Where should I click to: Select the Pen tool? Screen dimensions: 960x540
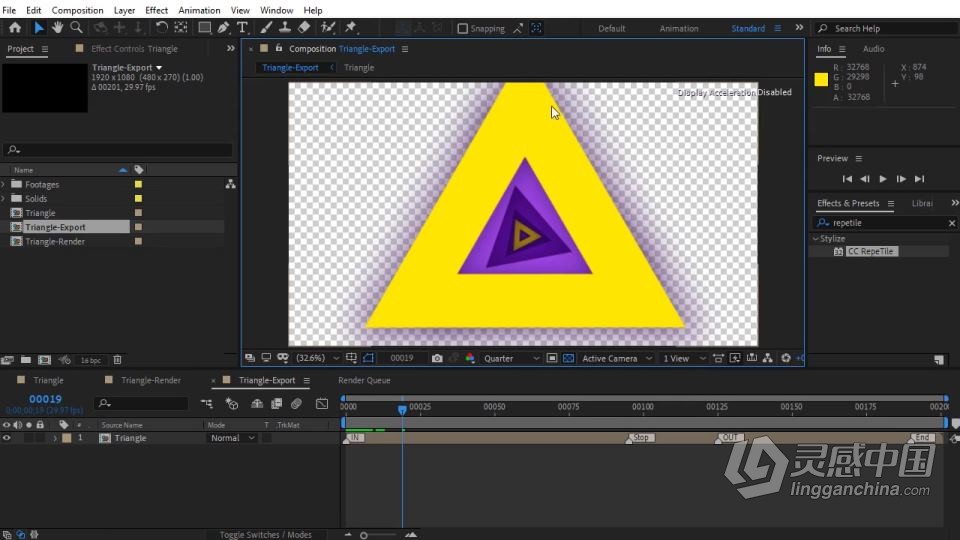pos(223,28)
